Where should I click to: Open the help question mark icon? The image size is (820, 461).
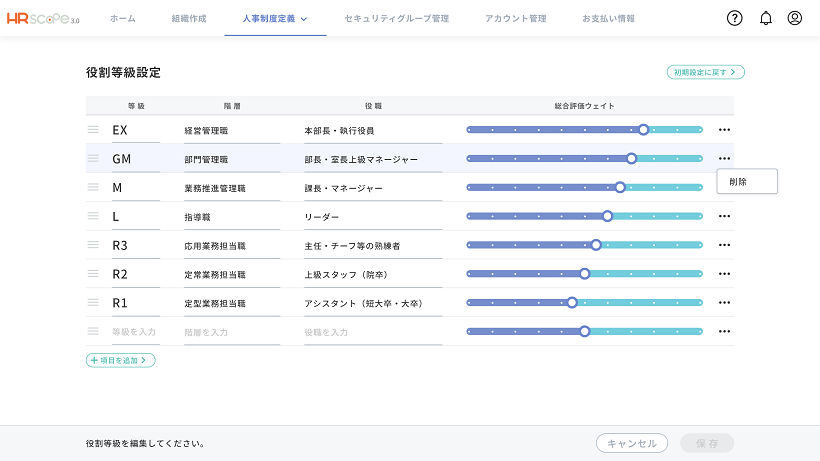coord(734,18)
